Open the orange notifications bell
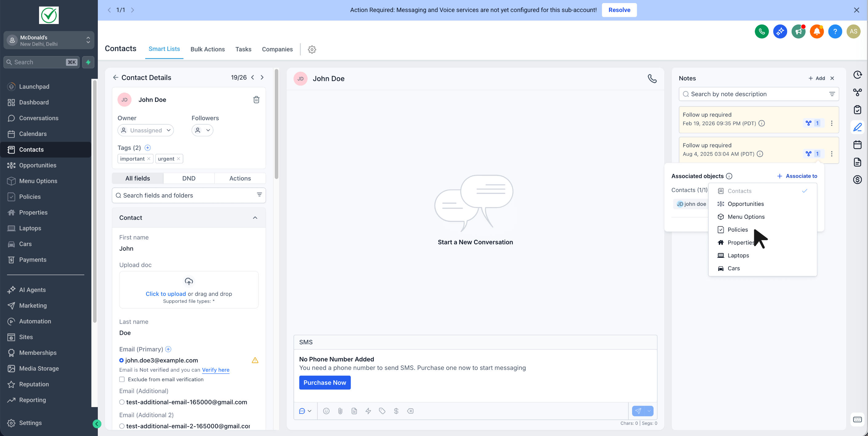The image size is (868, 436). (x=816, y=32)
